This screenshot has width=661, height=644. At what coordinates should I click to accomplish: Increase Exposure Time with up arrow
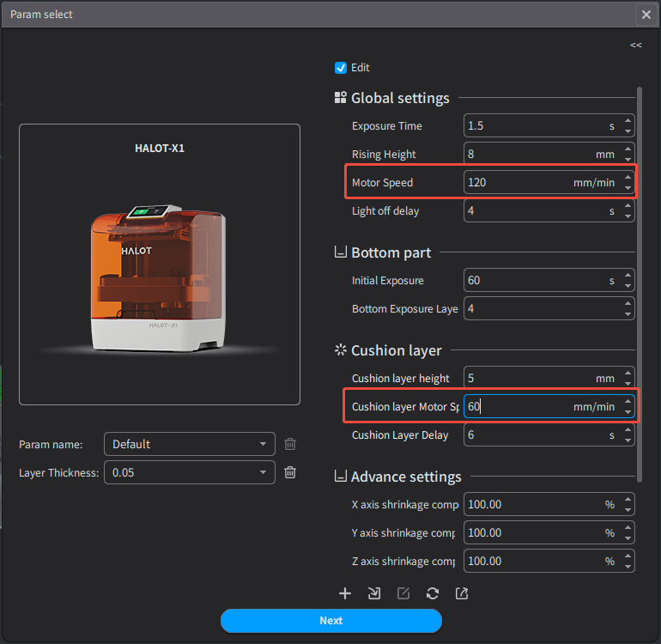pos(628,121)
